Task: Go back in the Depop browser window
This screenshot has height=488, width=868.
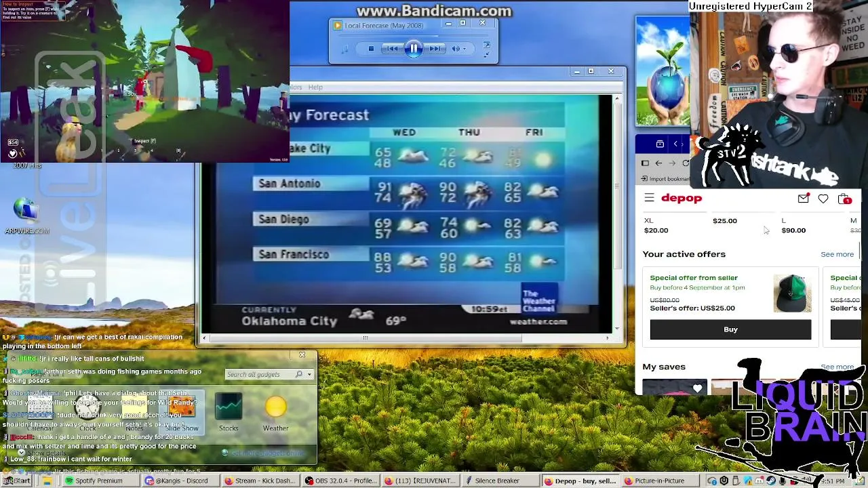Action: [x=658, y=163]
